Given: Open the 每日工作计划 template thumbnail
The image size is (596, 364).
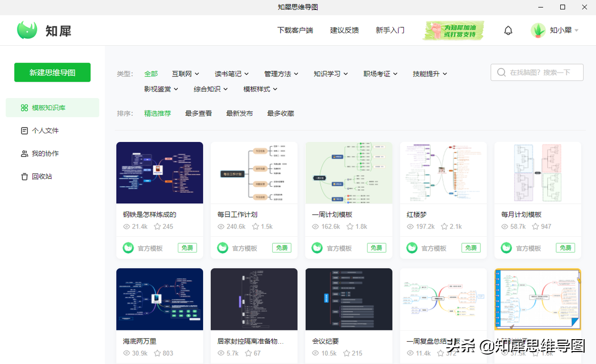Looking at the screenshot, I should [x=254, y=173].
